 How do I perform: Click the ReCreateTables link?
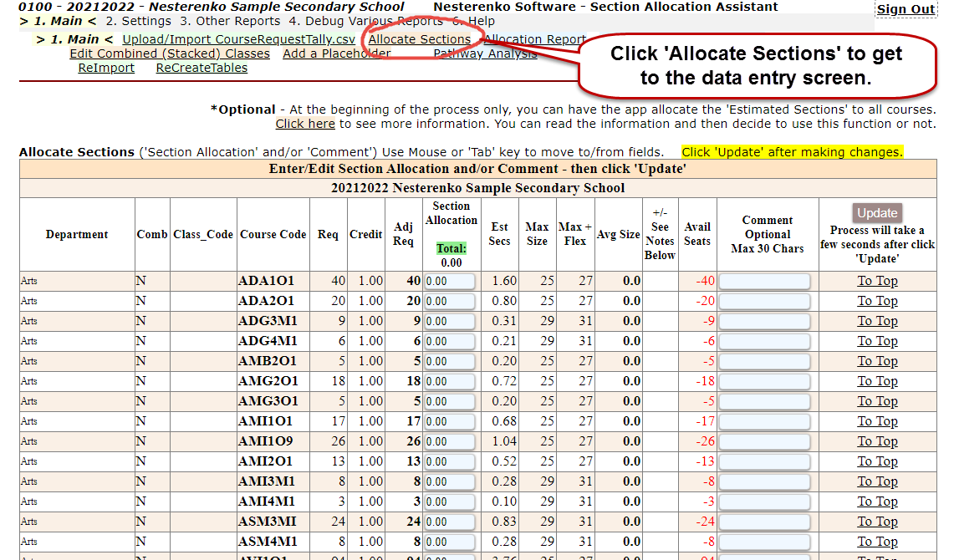click(x=202, y=68)
